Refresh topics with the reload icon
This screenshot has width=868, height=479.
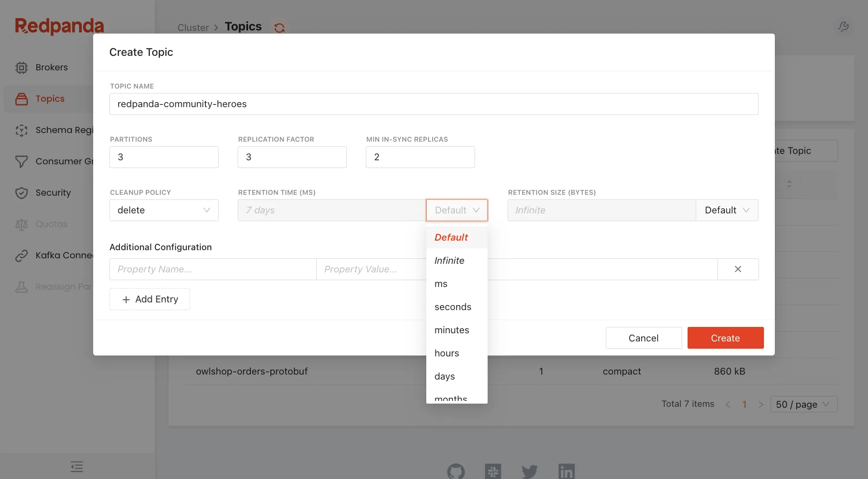[x=279, y=28]
